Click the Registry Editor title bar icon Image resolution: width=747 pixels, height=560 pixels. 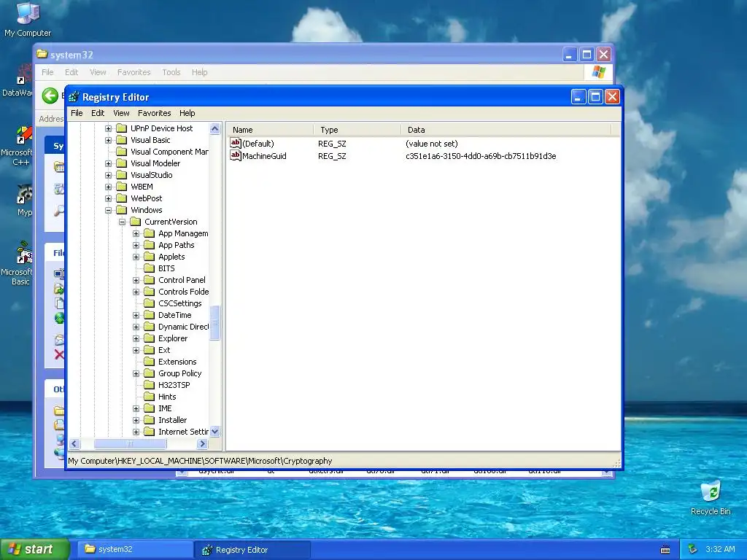(74, 97)
